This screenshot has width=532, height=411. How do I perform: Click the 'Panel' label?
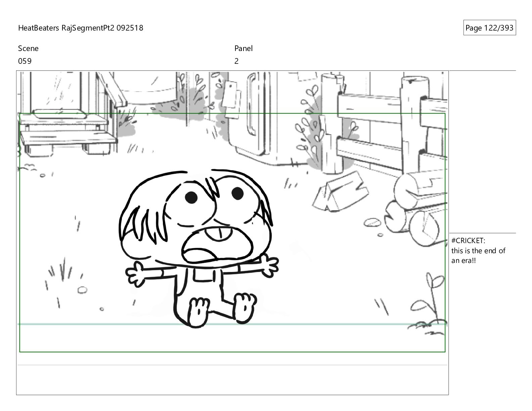[x=243, y=48]
